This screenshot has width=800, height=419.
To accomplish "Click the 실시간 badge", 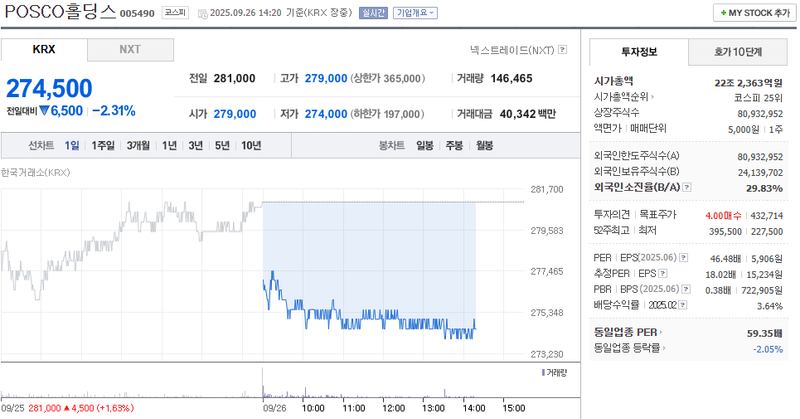I will point(373,13).
